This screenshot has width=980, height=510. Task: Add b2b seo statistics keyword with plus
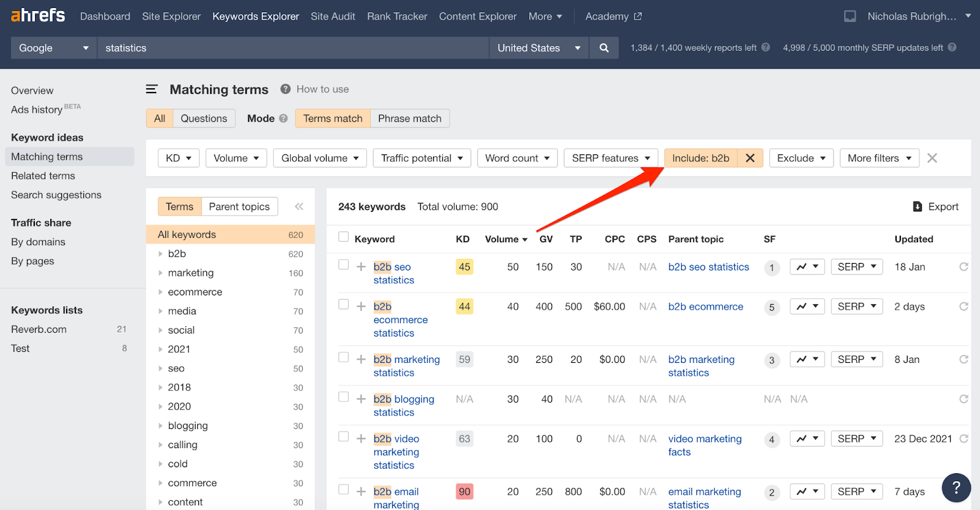pyautogui.click(x=361, y=267)
